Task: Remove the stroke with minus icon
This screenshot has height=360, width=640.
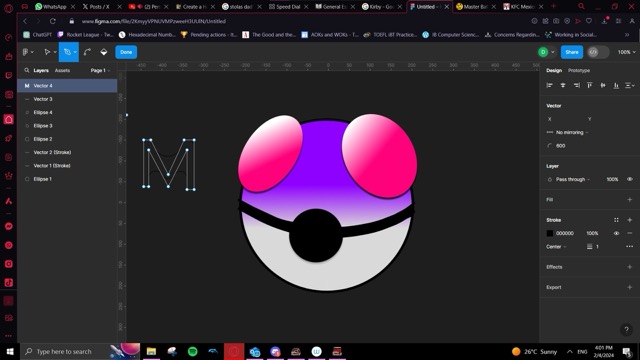Action: pyautogui.click(x=629, y=233)
